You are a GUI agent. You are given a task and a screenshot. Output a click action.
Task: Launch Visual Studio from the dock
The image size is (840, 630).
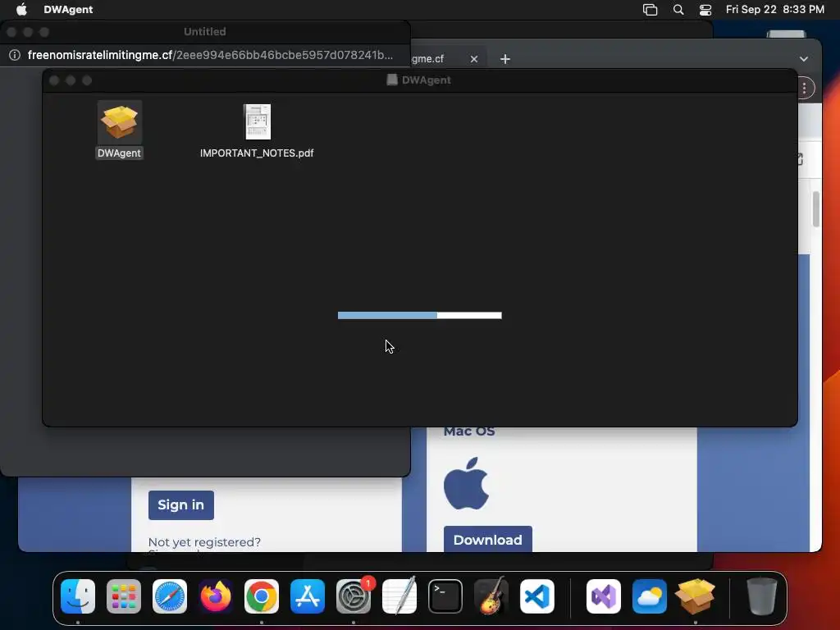(x=604, y=596)
